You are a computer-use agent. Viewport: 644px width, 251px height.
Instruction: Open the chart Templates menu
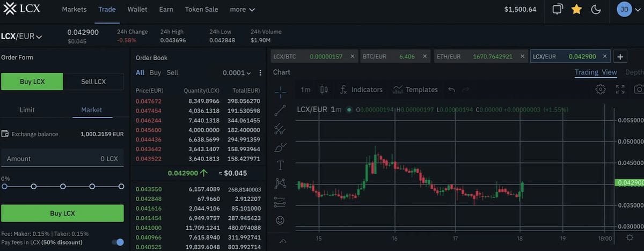(x=415, y=90)
